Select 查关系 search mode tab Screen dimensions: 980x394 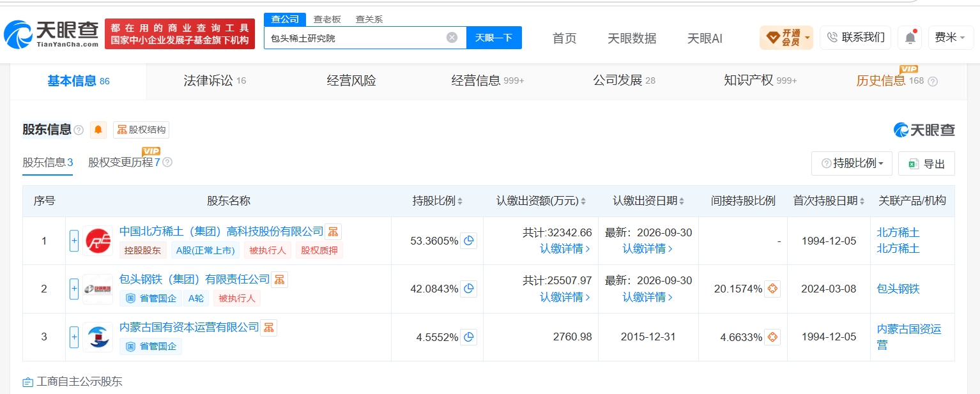coord(369,19)
